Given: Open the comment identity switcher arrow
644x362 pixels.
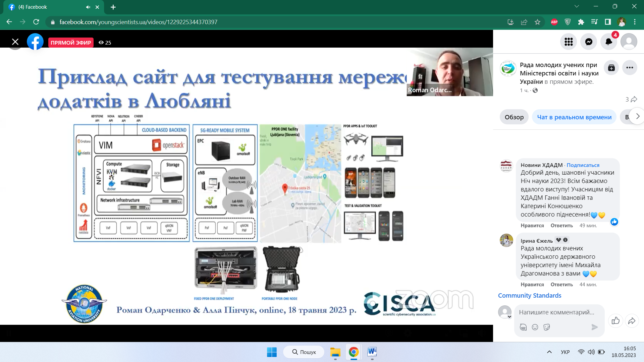Looking at the screenshot, I should (x=509, y=317).
